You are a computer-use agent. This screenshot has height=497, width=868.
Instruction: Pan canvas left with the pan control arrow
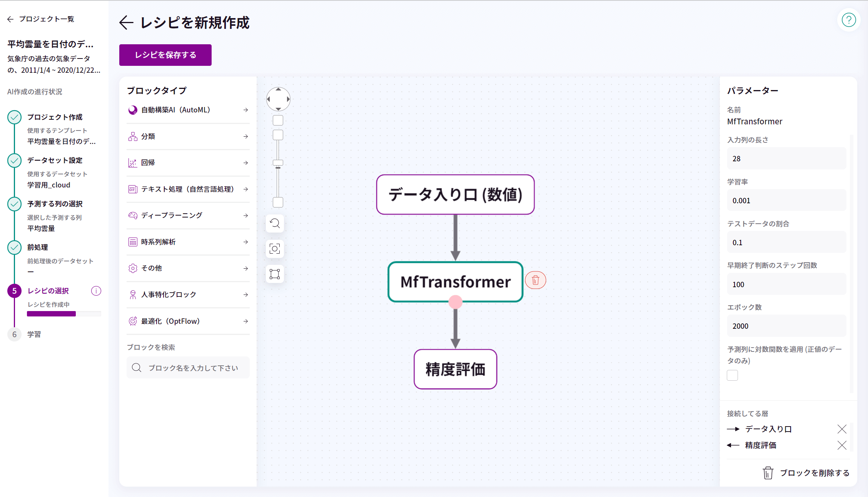[x=269, y=99]
